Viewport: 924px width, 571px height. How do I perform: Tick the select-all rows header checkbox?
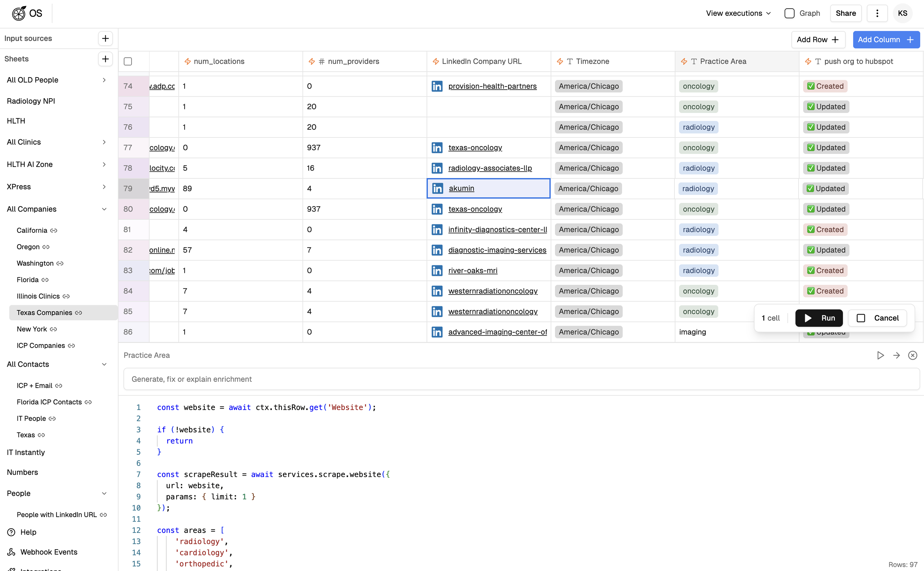128,61
